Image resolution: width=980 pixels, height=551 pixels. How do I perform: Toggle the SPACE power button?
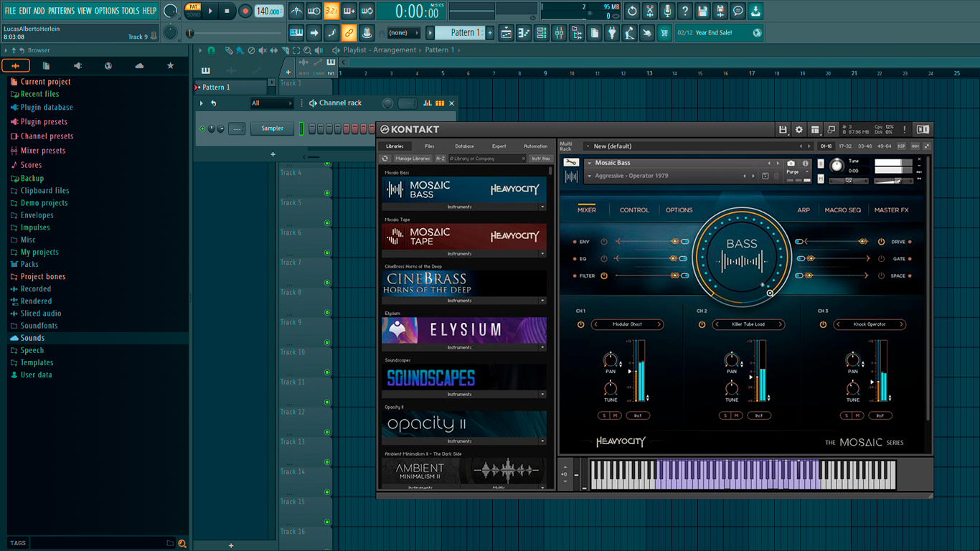(881, 275)
